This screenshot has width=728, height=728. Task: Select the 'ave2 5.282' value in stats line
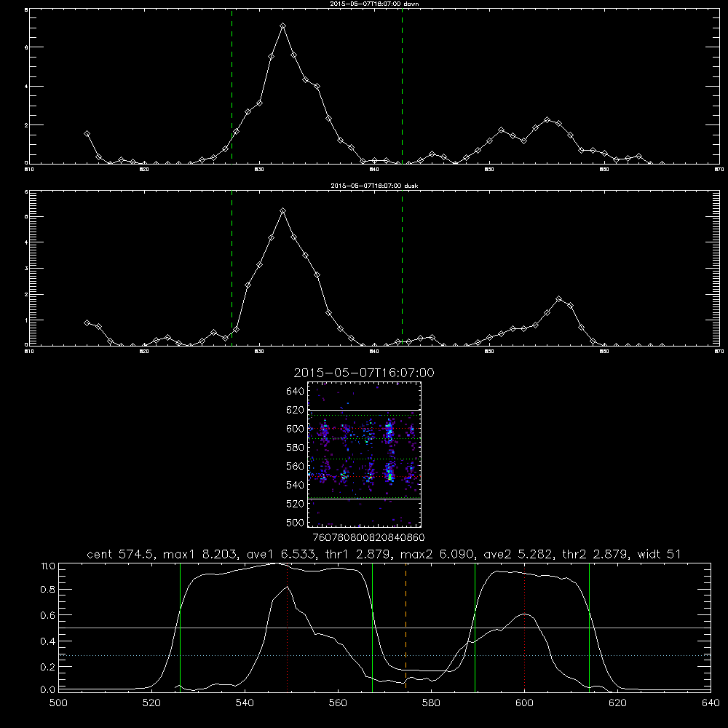click(516, 554)
